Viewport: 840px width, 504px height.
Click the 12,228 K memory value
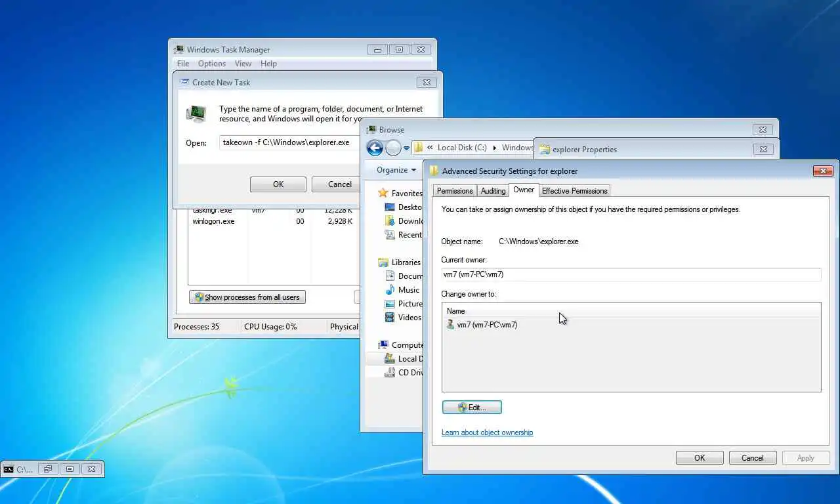(338, 210)
